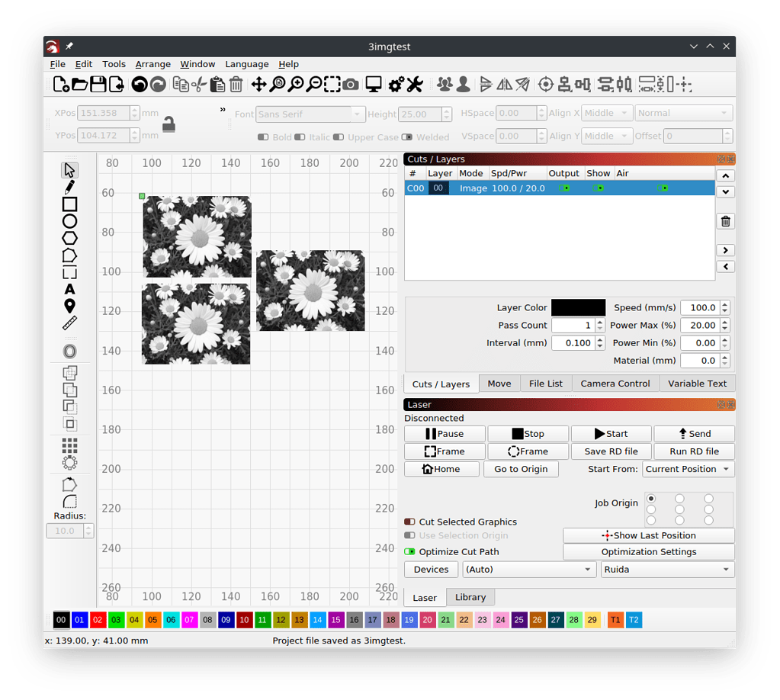
Task: Toggle Output for the C00 layer
Action: click(x=566, y=188)
